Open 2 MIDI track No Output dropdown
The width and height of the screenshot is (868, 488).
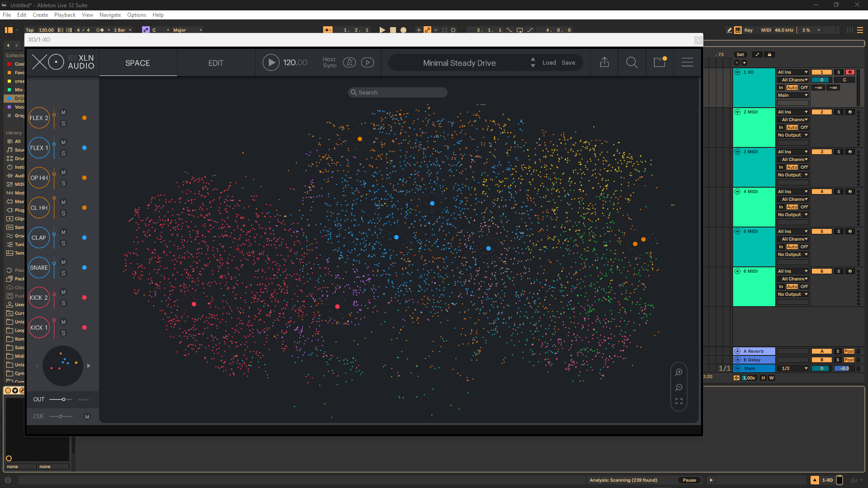point(792,135)
